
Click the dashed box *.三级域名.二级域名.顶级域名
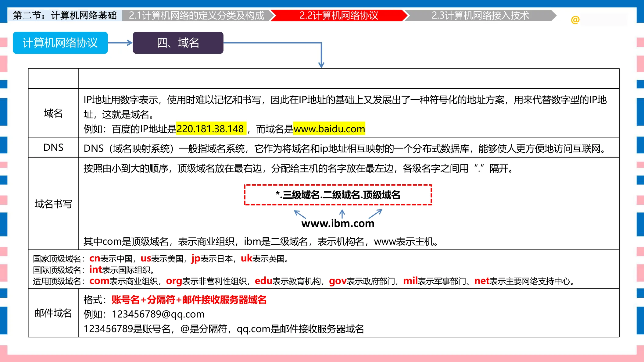[x=338, y=195]
